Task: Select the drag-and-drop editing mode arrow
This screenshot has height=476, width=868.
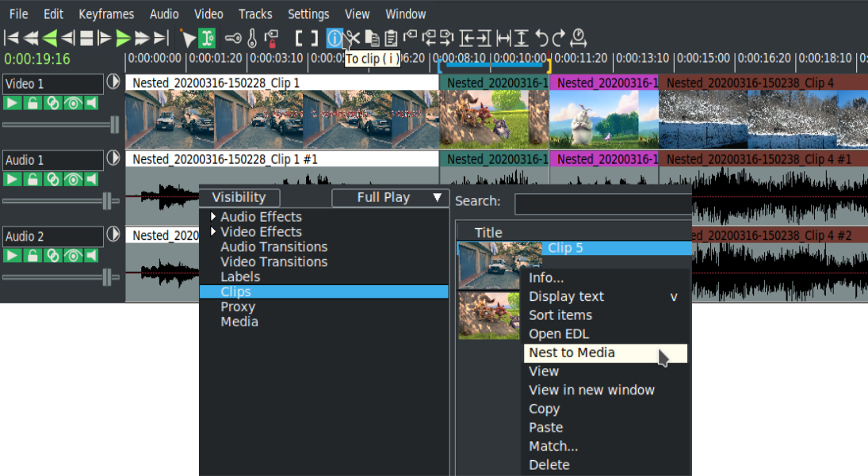Action: pyautogui.click(x=188, y=37)
